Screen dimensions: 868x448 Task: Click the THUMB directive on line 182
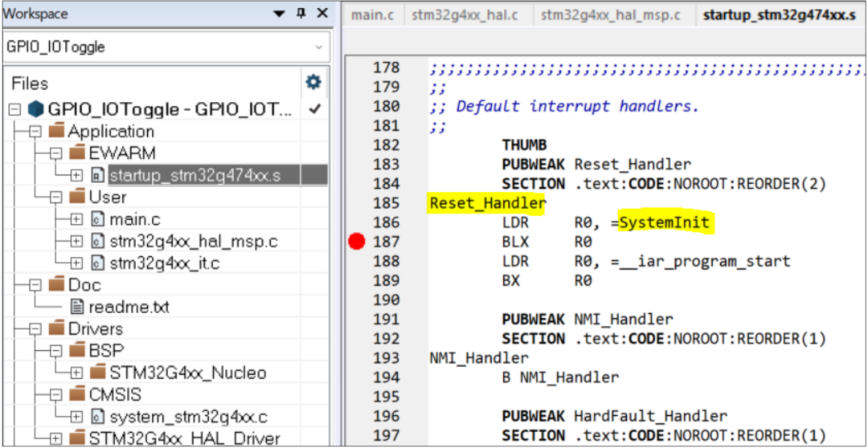point(524,145)
